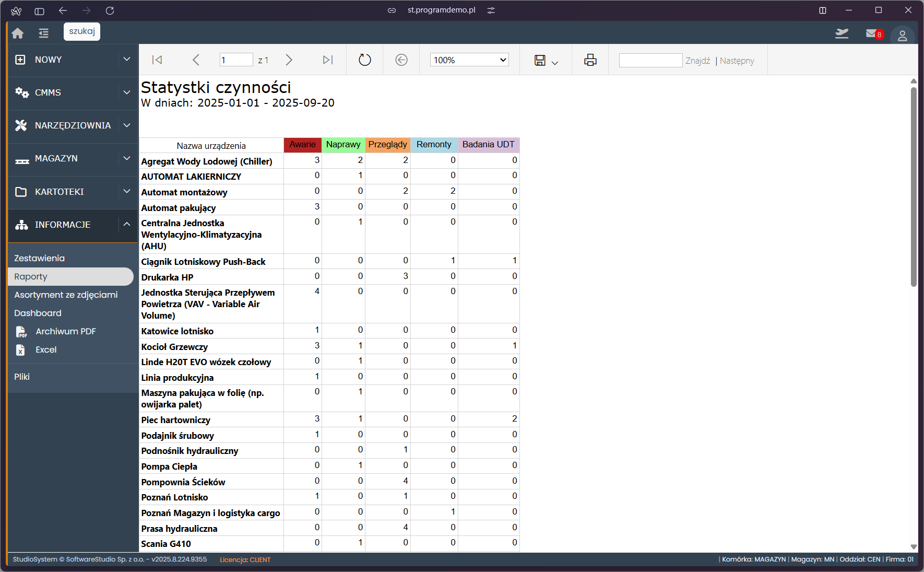Click the go back circular arrow icon
Screen dimensions: 924x572
[401, 60]
